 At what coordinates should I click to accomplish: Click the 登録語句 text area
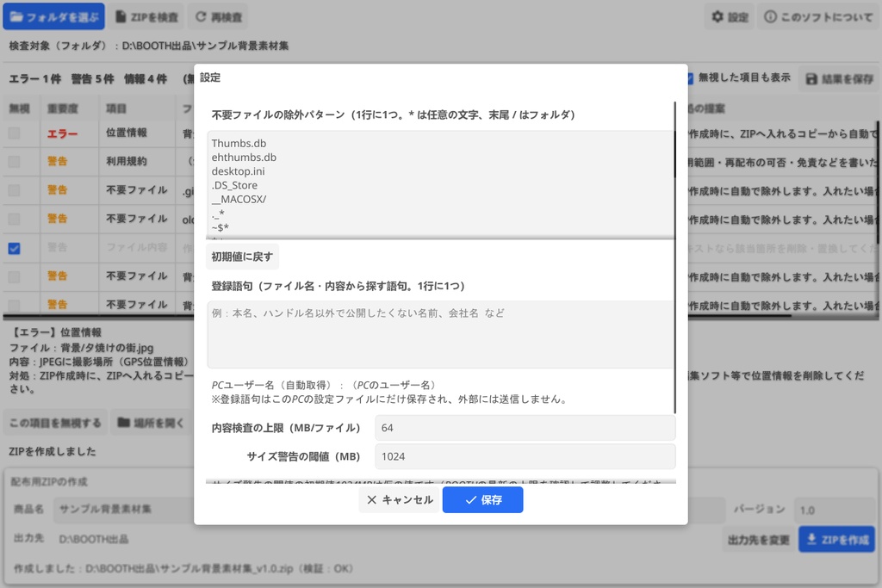[x=440, y=335]
